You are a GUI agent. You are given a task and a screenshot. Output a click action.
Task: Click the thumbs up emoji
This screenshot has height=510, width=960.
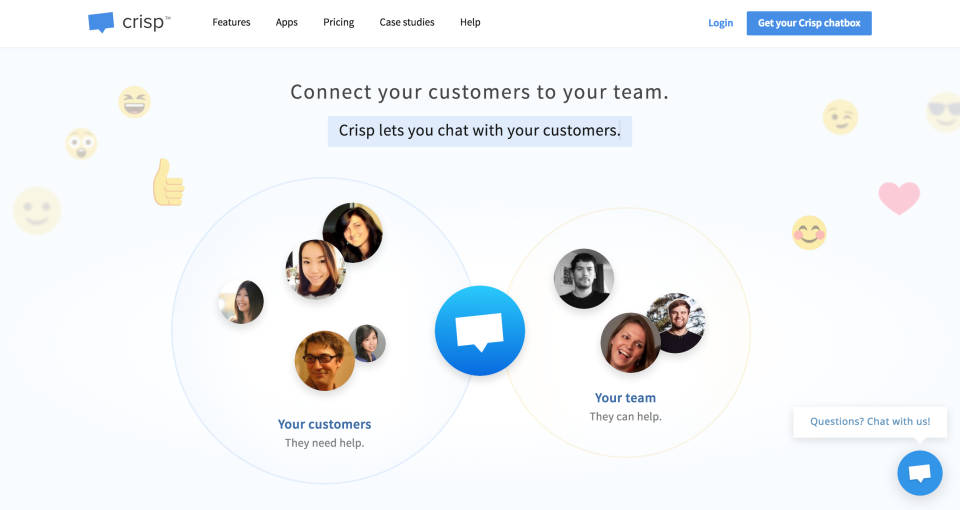coord(168,182)
